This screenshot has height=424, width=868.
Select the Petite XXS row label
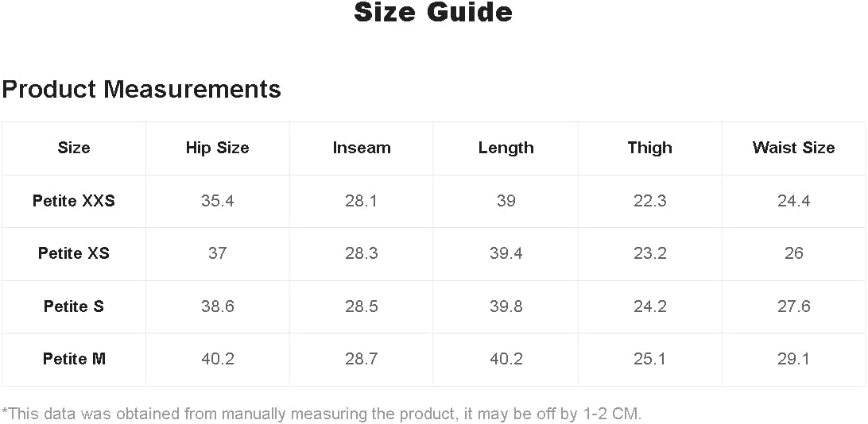(x=74, y=201)
